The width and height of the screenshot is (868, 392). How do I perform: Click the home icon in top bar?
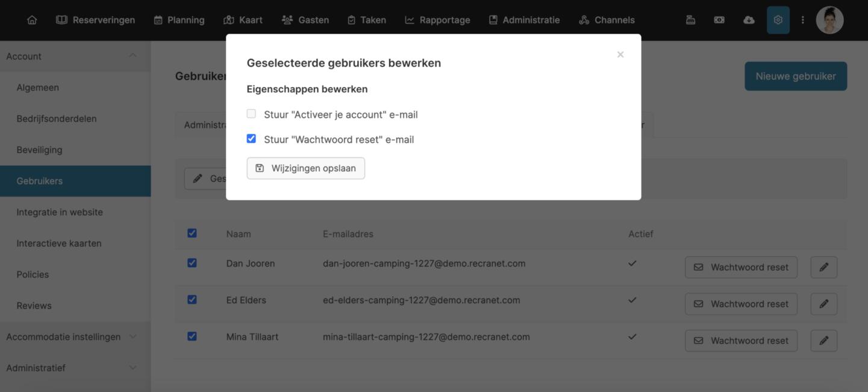click(32, 20)
